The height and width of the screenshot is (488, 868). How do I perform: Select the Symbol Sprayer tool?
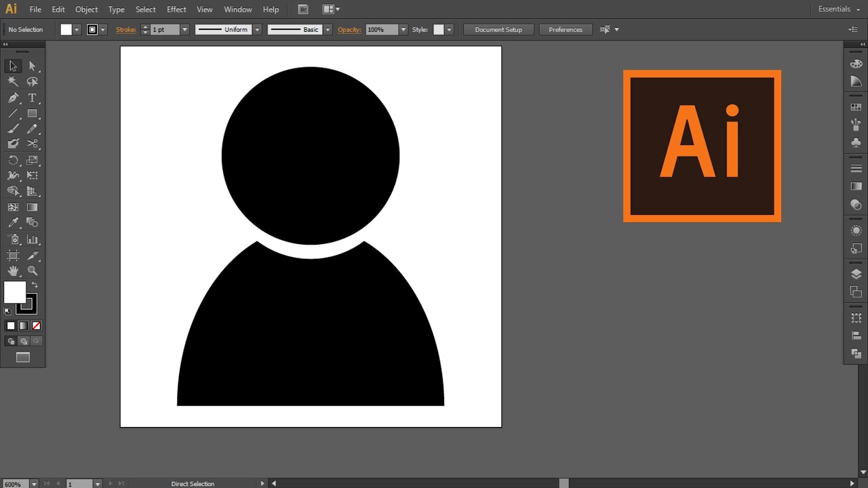pyautogui.click(x=13, y=239)
